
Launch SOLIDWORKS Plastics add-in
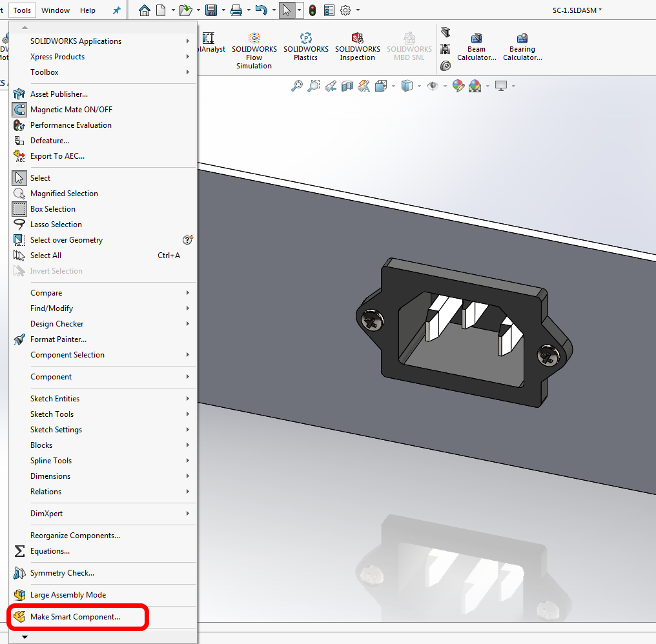click(x=306, y=46)
